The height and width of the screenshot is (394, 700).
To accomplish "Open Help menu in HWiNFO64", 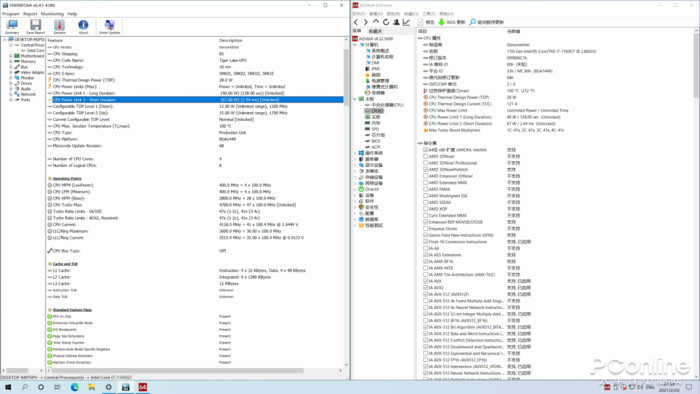I will [72, 14].
